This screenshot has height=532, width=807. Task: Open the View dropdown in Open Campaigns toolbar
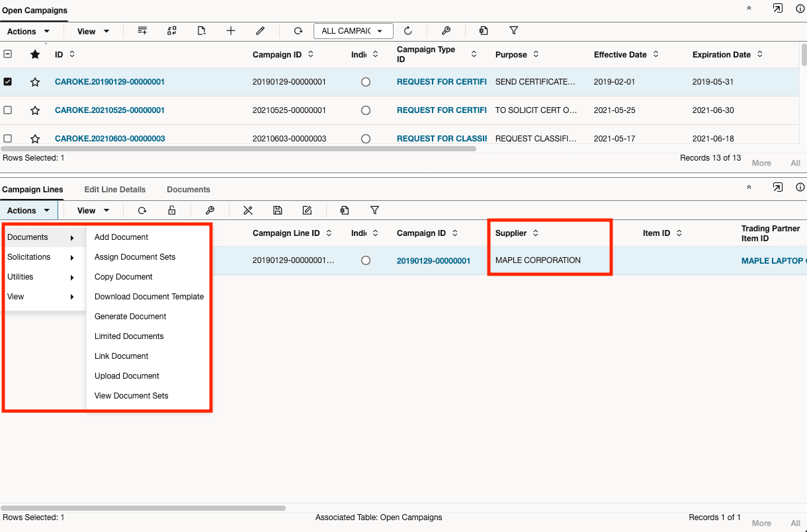93,32
